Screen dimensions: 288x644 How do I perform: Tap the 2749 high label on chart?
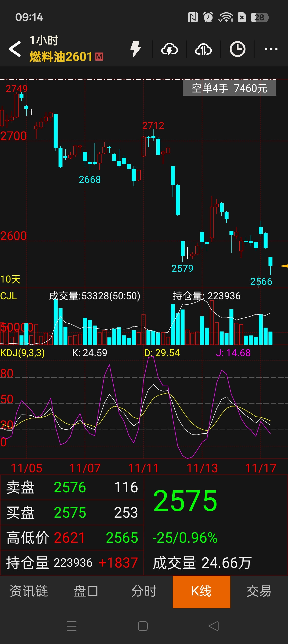coord(16,89)
